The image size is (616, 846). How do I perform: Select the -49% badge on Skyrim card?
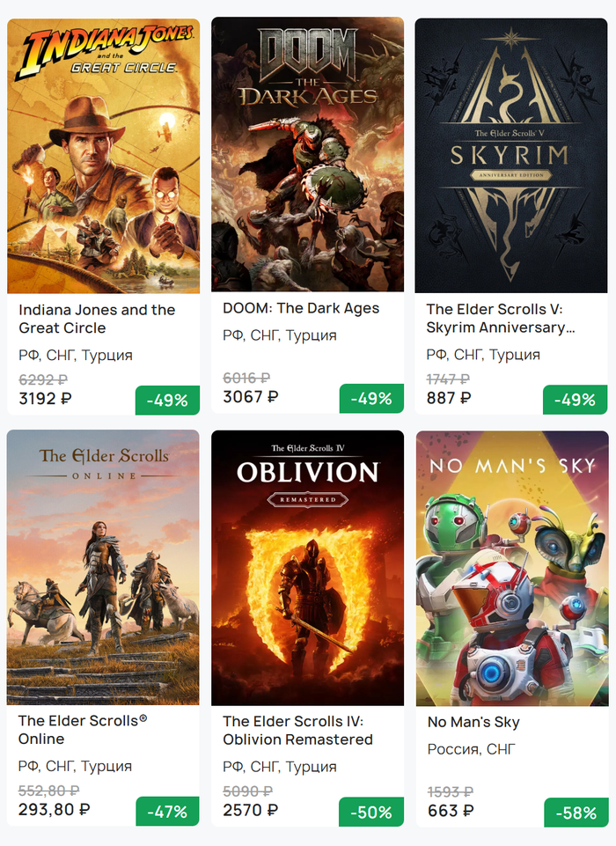(x=576, y=400)
